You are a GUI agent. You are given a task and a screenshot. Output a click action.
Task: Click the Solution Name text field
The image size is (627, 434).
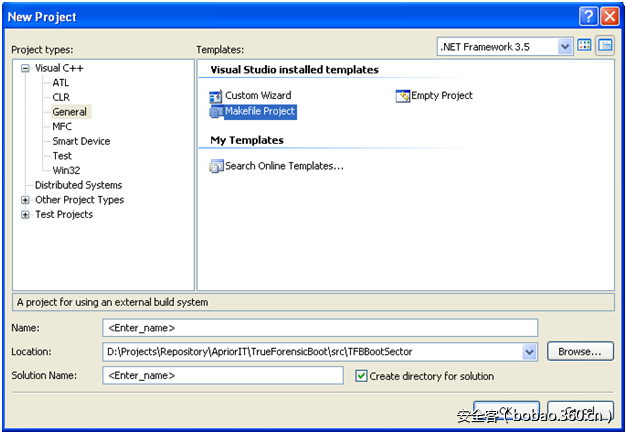(x=225, y=376)
